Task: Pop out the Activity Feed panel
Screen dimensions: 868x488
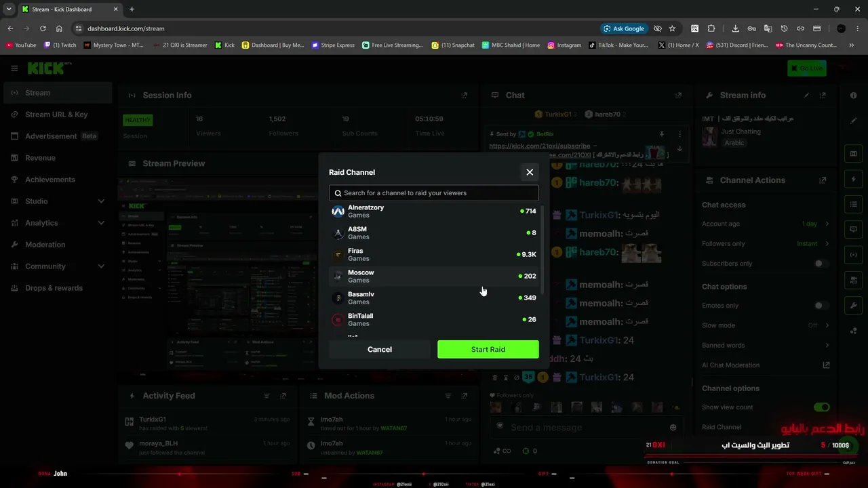Action: [x=283, y=396]
